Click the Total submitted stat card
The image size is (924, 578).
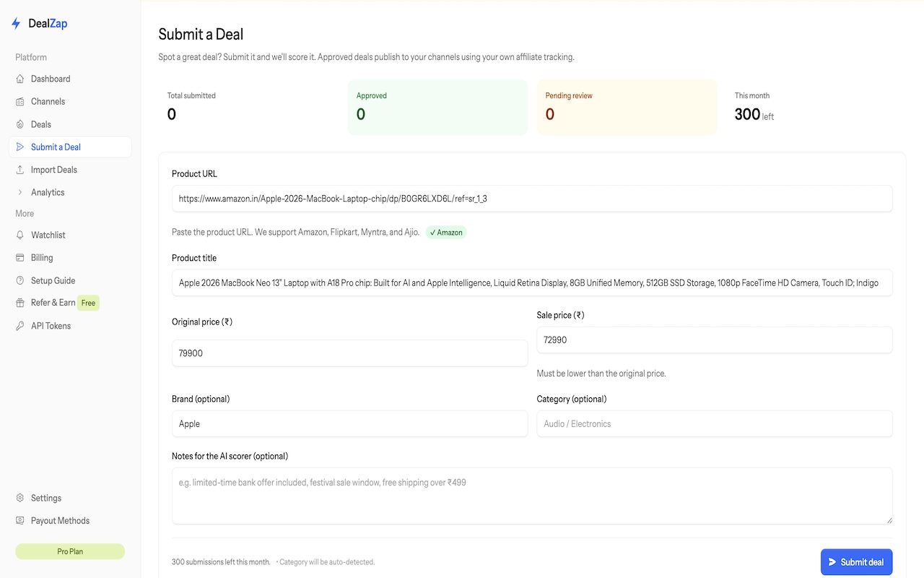tap(248, 107)
